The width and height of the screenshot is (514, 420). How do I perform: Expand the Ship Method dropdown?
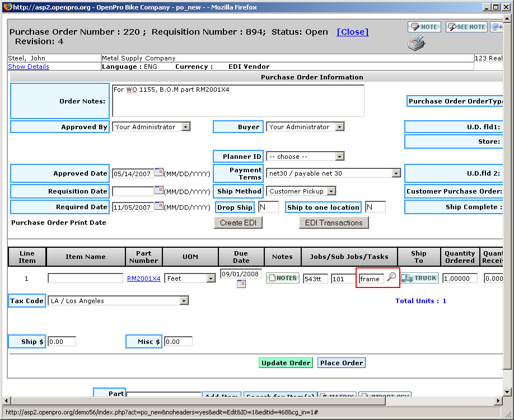(x=331, y=191)
